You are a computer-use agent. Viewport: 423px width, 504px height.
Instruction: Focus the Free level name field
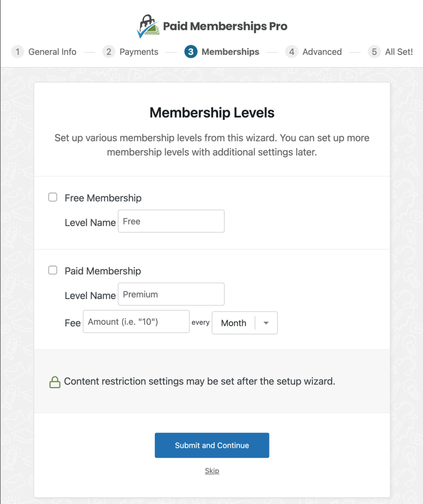(x=171, y=221)
